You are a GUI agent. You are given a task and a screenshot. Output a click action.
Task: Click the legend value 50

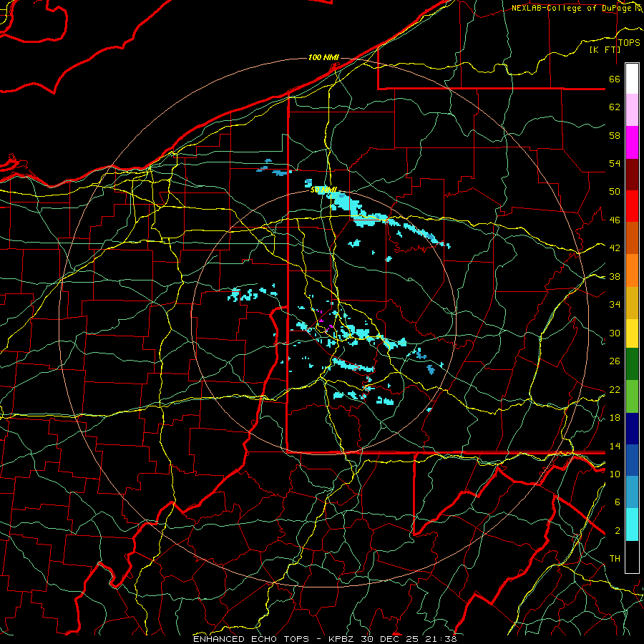coord(615,192)
